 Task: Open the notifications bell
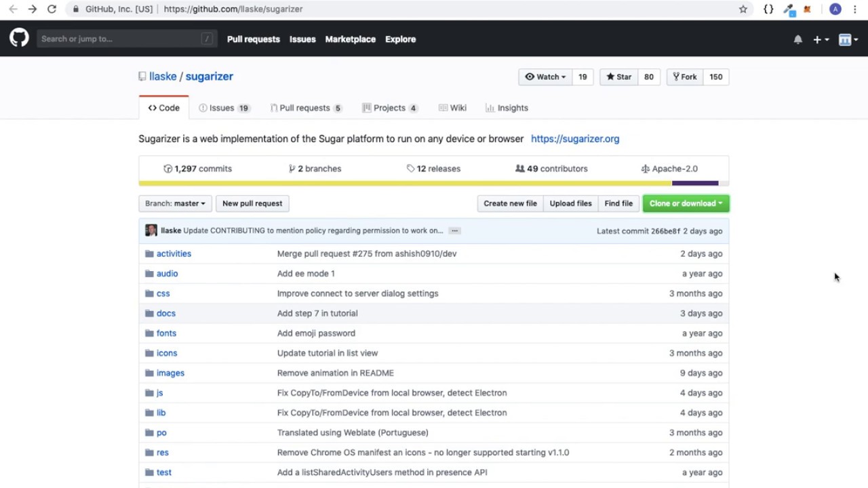[x=797, y=39]
